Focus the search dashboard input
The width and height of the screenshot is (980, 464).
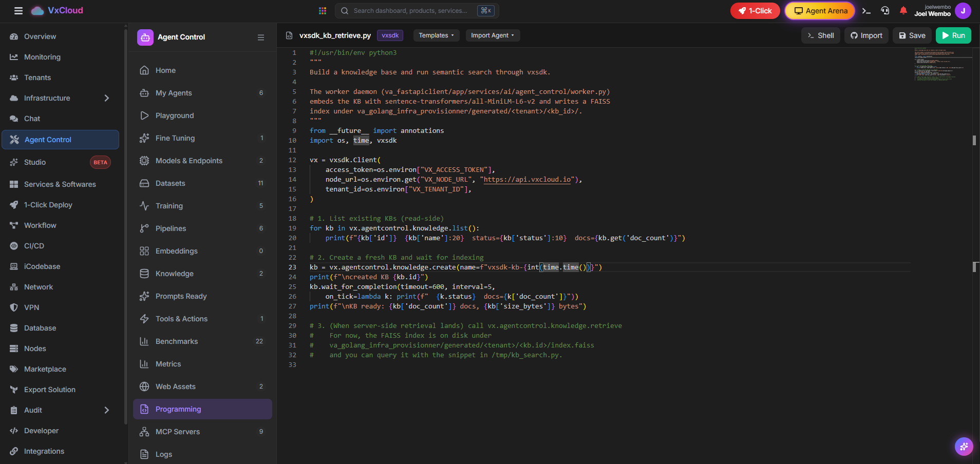417,11
